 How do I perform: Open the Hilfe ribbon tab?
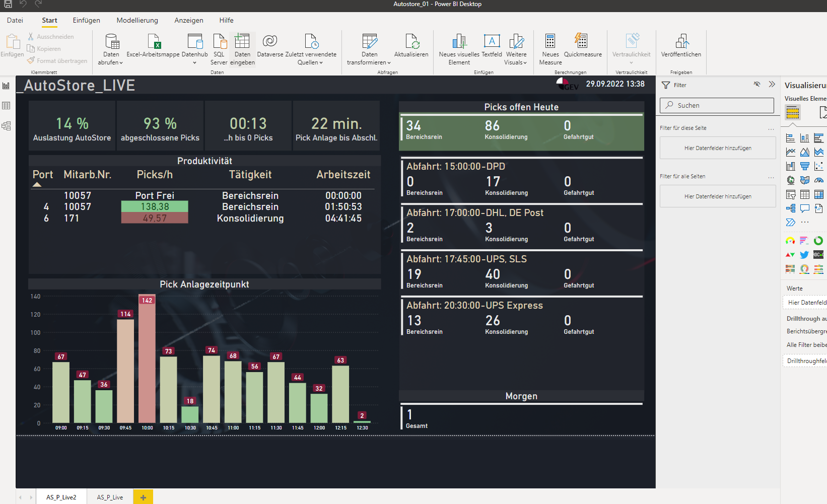[x=227, y=20]
